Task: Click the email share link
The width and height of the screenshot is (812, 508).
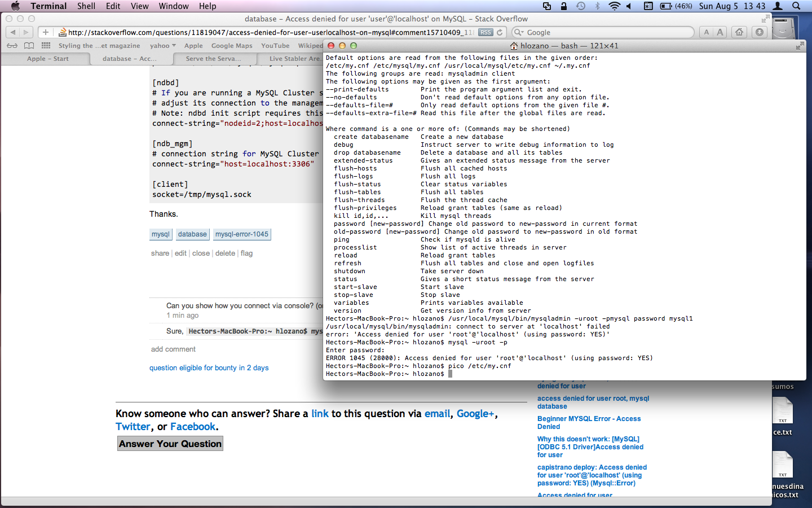Action: point(438,414)
